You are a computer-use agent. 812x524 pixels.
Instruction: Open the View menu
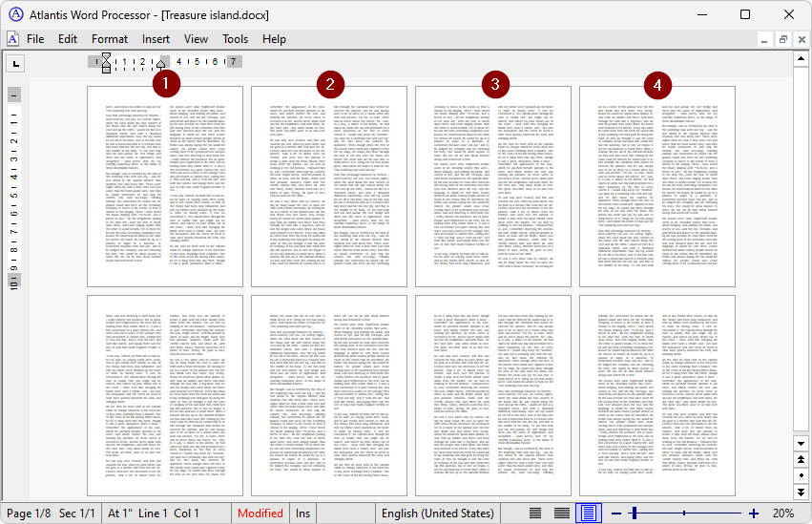point(196,39)
